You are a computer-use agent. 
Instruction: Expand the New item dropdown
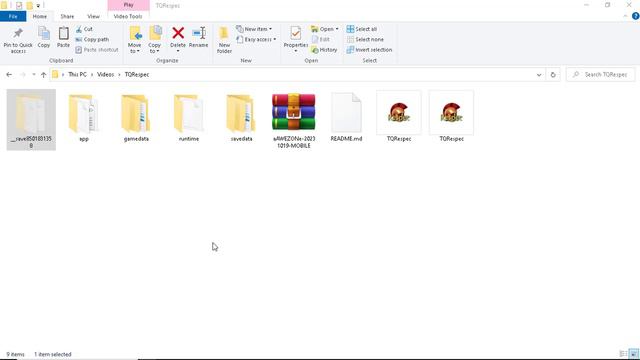pos(254,29)
